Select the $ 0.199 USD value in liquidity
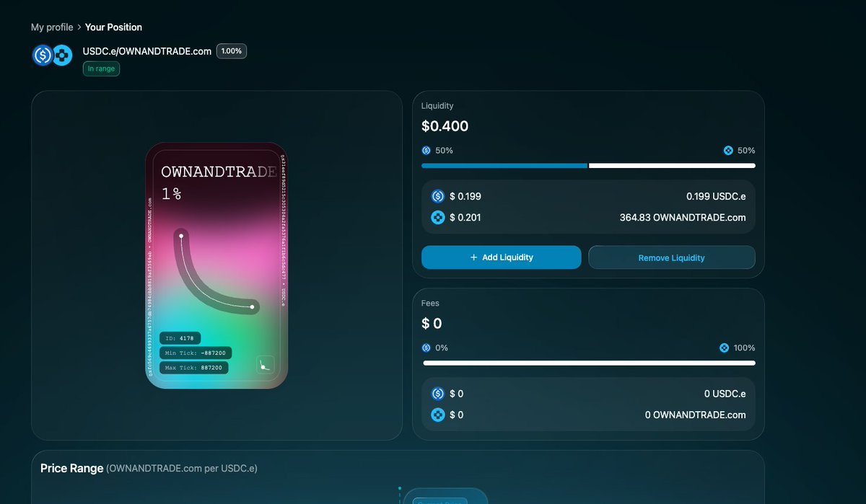The height and width of the screenshot is (504, 866). (465, 196)
